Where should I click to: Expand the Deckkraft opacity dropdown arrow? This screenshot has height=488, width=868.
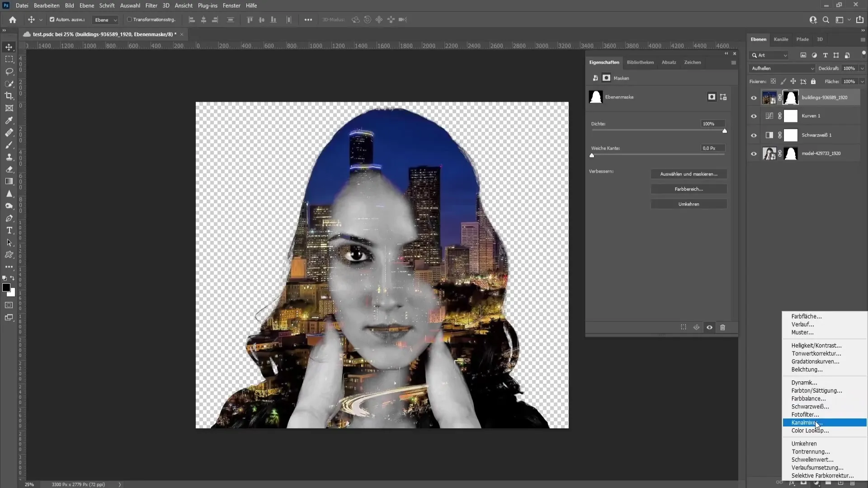862,68
